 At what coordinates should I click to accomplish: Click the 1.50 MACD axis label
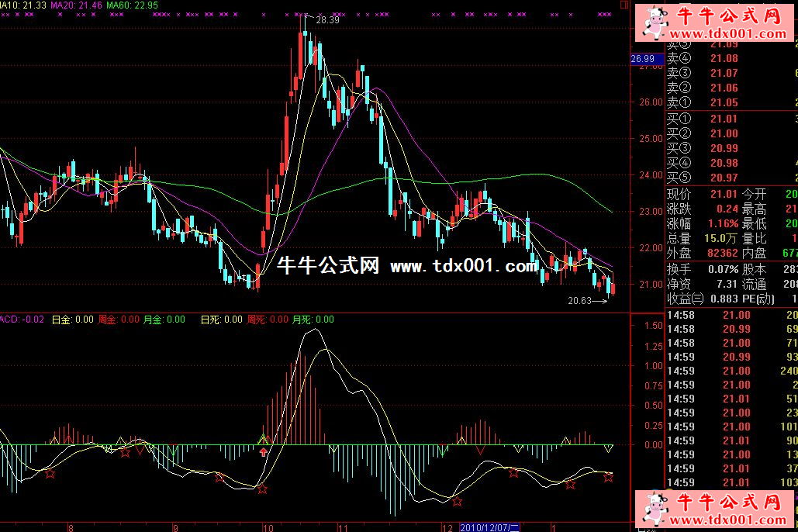[653, 326]
